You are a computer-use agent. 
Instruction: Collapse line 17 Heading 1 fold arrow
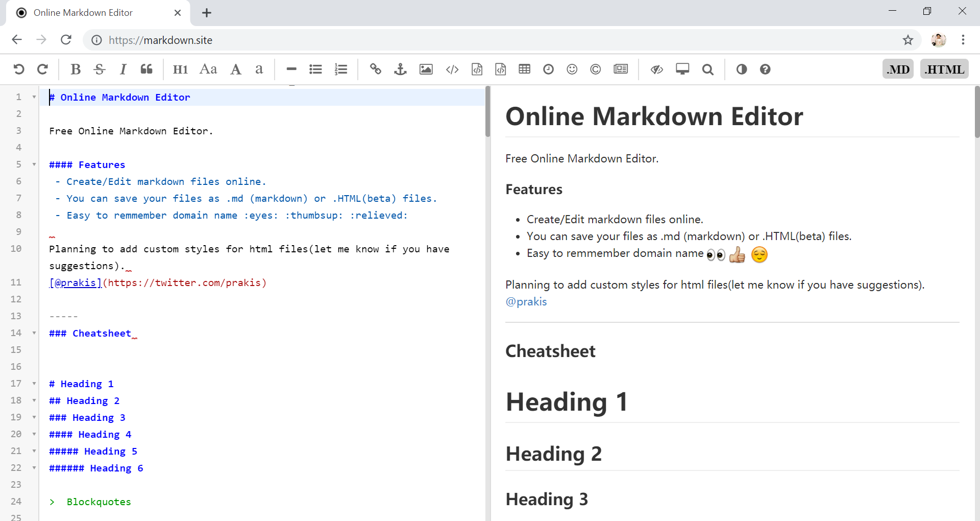click(x=34, y=383)
